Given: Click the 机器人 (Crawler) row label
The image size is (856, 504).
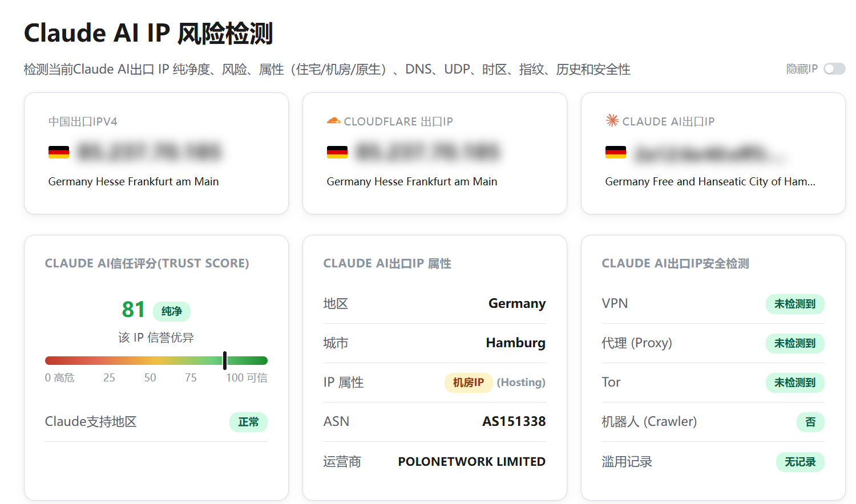Looking at the screenshot, I should (x=649, y=421).
